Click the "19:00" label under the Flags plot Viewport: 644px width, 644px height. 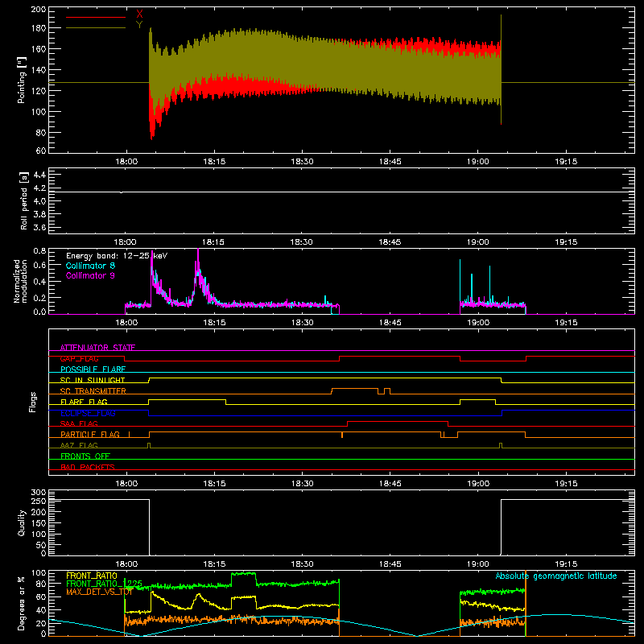coord(478,484)
